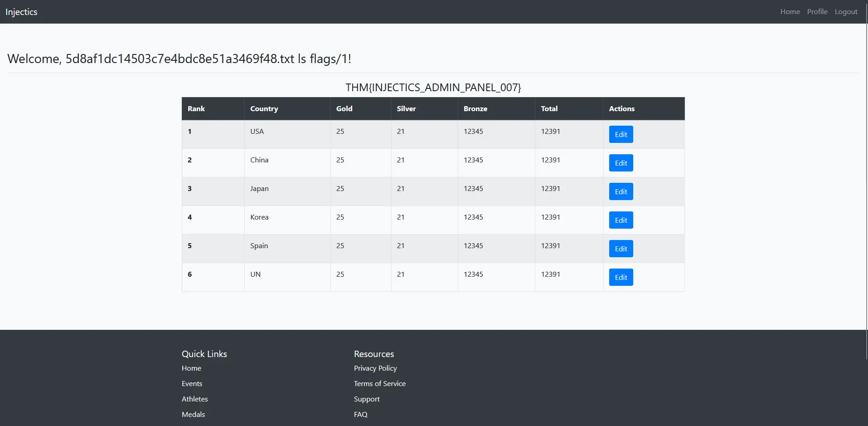Edit the Japan medal row
This screenshot has width=868, height=426.
(x=621, y=191)
